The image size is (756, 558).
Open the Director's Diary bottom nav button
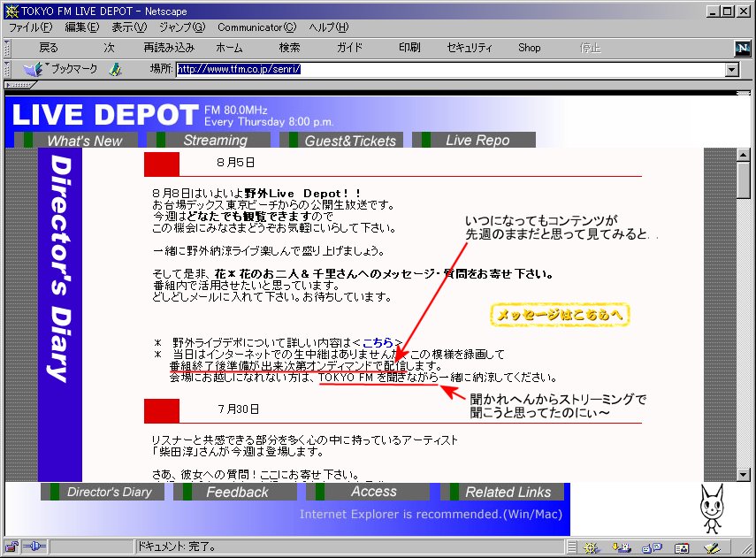point(103,492)
